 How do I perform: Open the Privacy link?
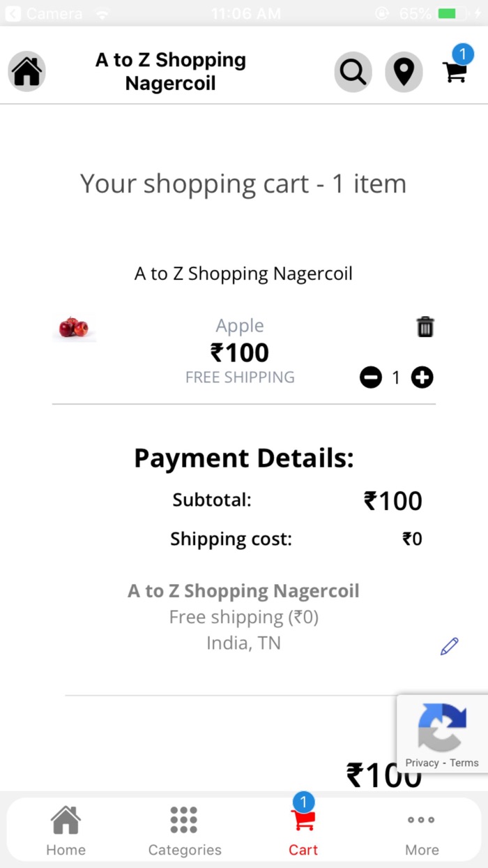pyautogui.click(x=422, y=762)
